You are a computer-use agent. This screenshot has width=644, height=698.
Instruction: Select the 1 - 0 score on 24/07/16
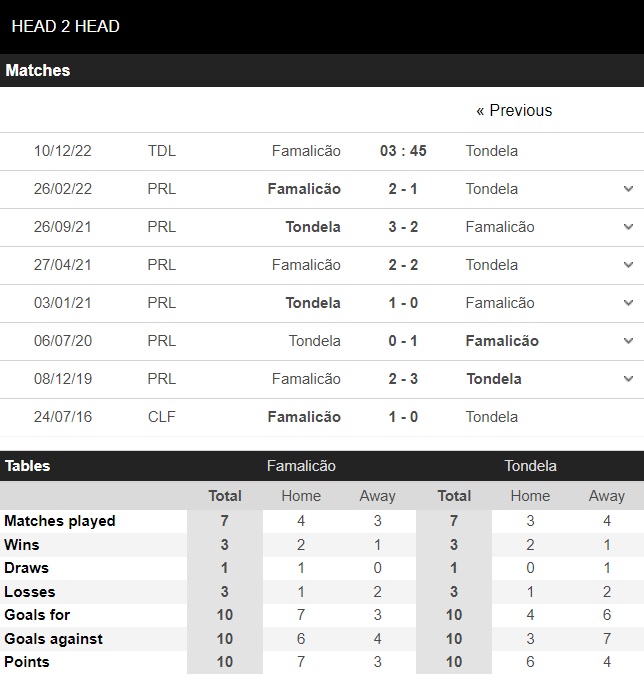pos(403,417)
